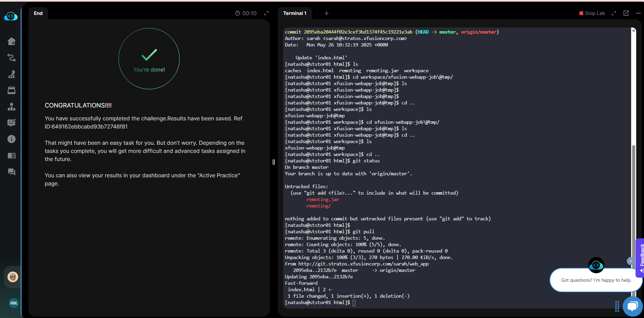
Task: Open the chat bubbles forum icon
Action: (x=12, y=172)
